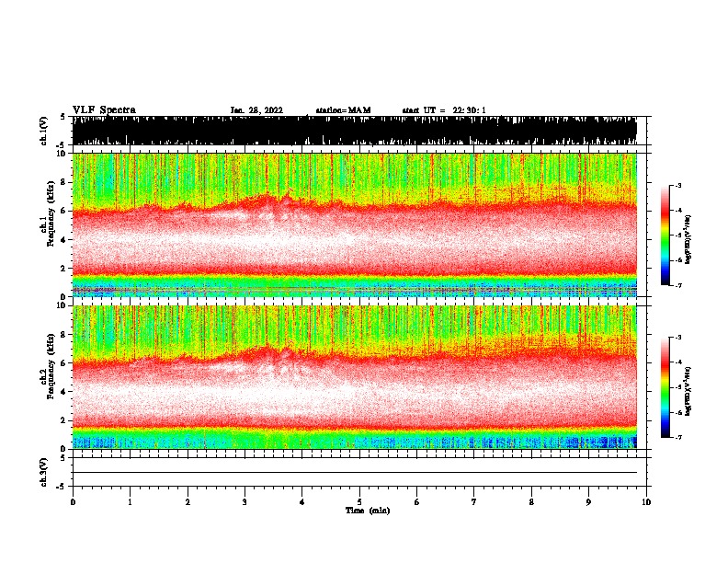Image resolution: width=728 pixels, height=563 pixels.
Task: Click time axis tick label "7"
Action: pos(474,502)
